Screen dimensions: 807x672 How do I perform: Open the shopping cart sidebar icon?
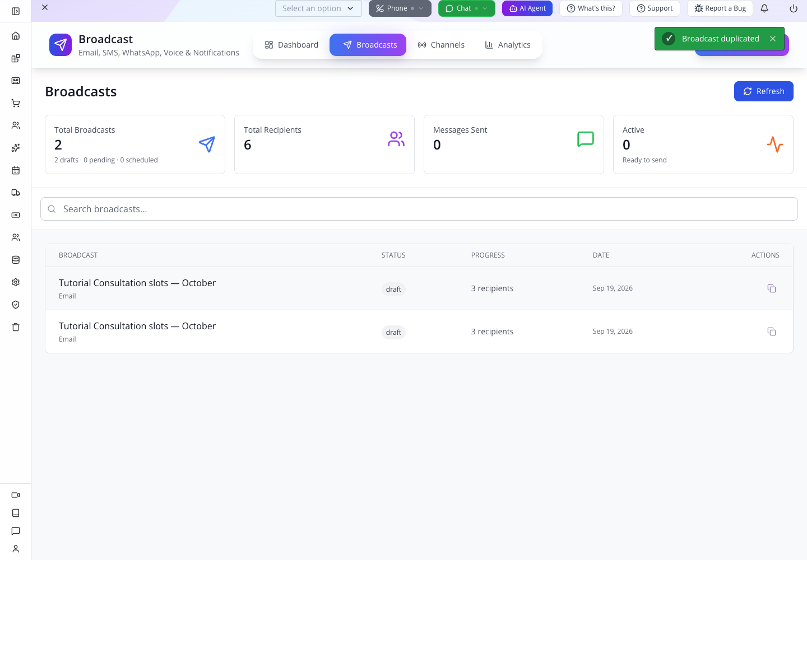(x=16, y=103)
